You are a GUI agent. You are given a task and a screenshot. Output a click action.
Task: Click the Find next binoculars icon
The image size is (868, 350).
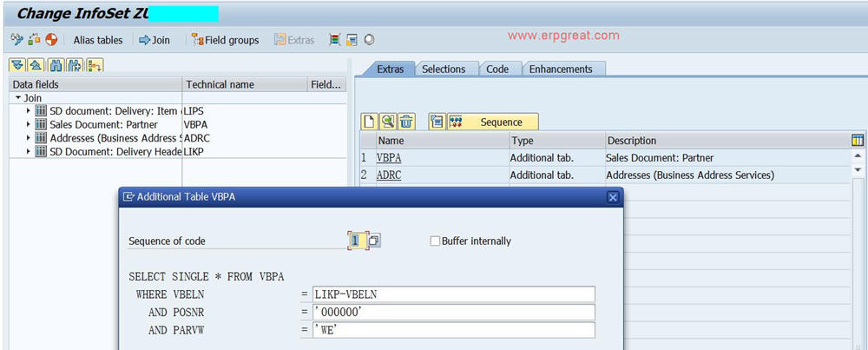74,65
